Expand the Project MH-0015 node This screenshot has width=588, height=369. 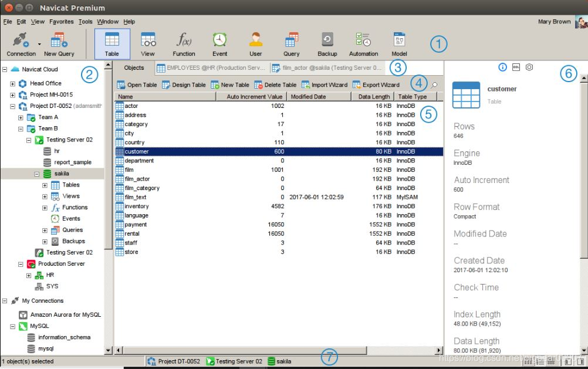(x=12, y=95)
